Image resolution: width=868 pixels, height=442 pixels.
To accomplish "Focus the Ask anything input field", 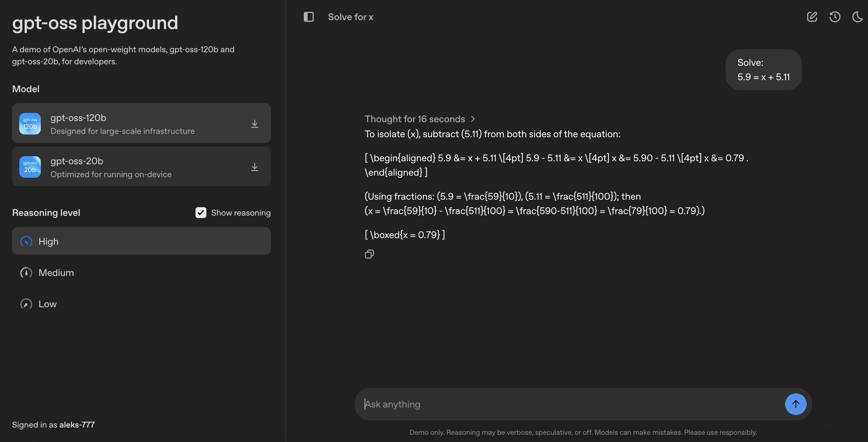I will (x=569, y=404).
